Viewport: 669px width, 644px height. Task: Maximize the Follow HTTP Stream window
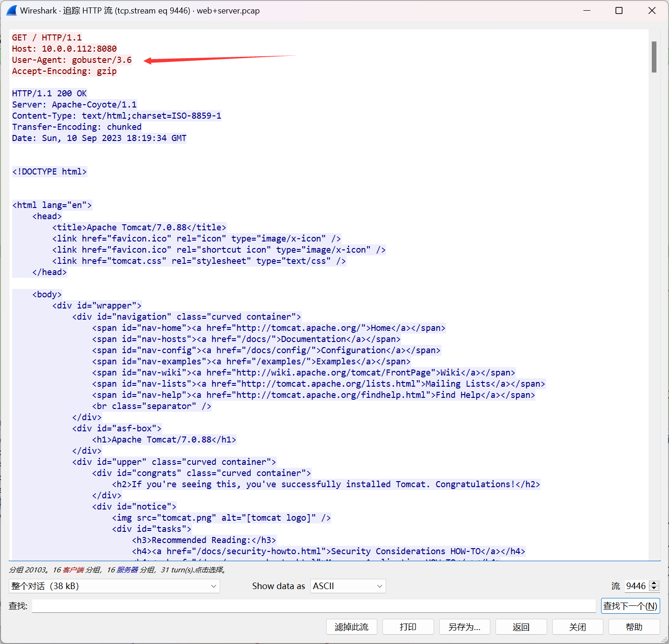click(x=619, y=10)
